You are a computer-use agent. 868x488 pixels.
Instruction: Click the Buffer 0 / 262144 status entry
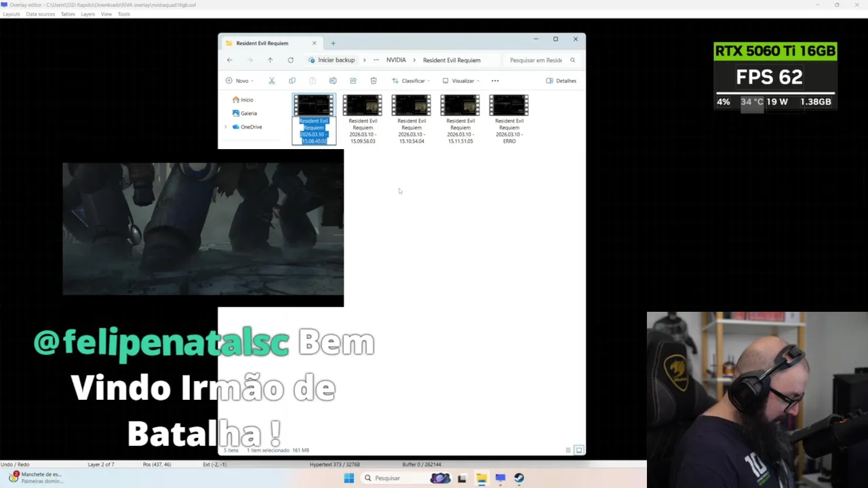421,464
